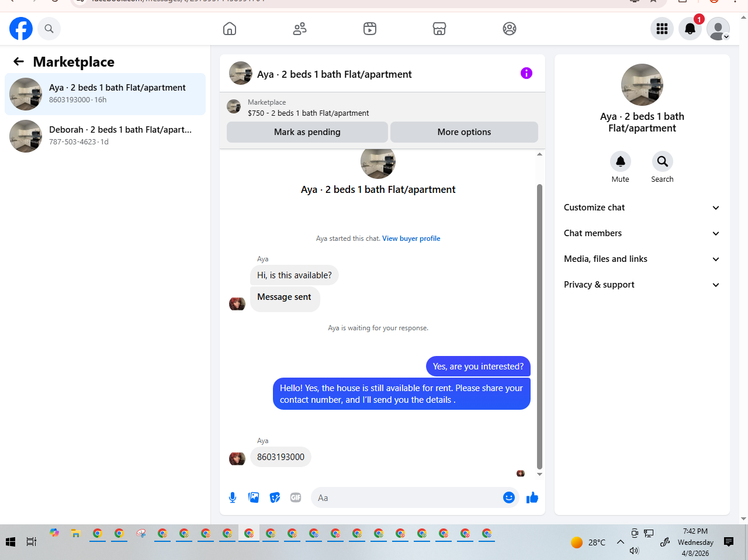Open notifications bell with red badge
Viewport: 748px width, 560px height.
click(x=690, y=29)
